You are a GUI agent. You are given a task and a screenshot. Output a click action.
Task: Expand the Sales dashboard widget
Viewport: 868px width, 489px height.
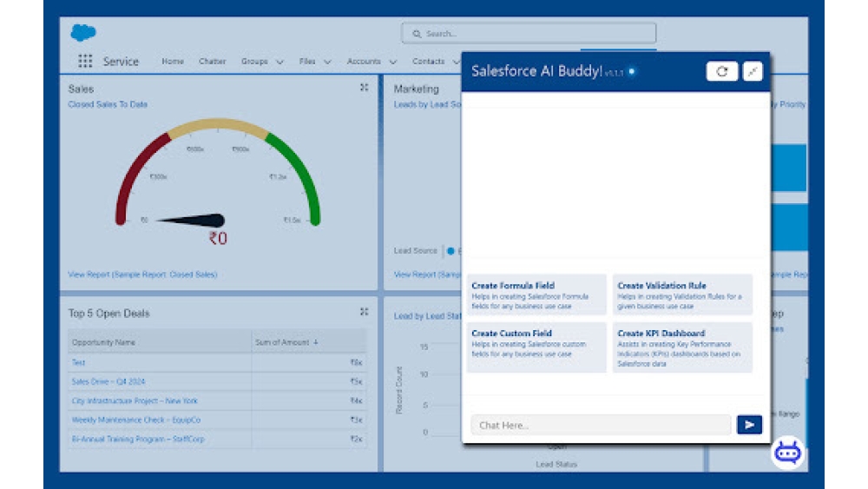tap(365, 88)
